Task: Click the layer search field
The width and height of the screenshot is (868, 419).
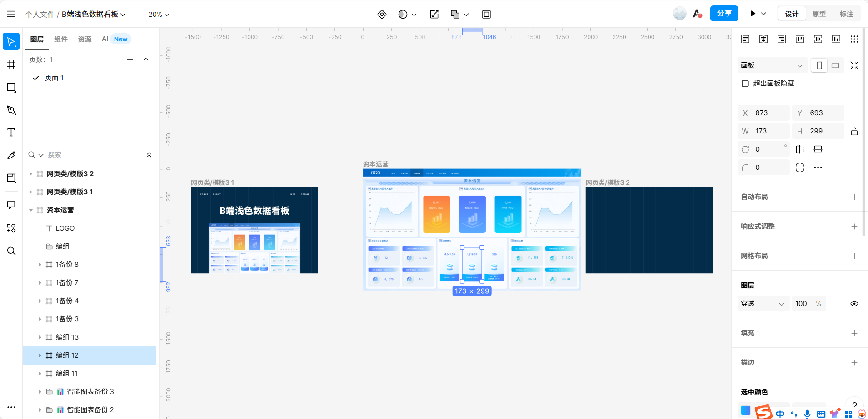Action: pos(93,155)
